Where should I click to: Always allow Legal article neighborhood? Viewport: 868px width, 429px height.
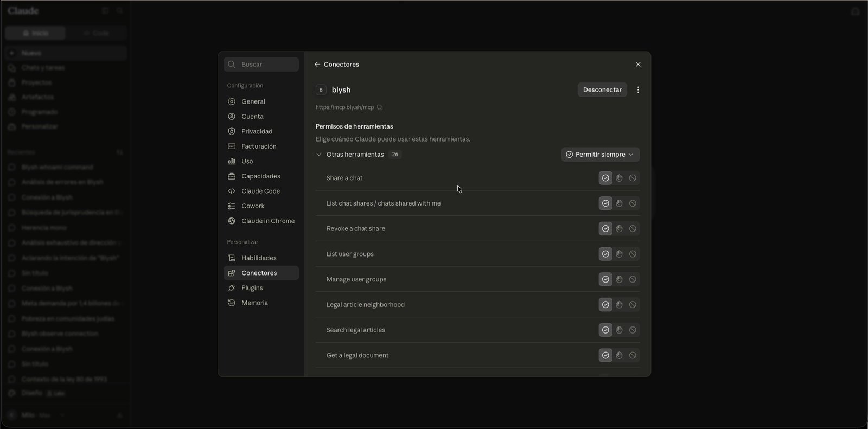click(x=605, y=305)
